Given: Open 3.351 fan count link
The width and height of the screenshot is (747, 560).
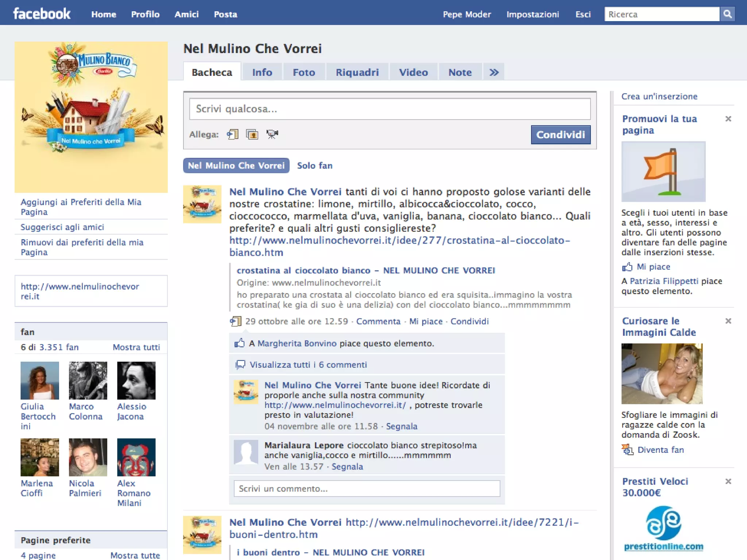Looking at the screenshot, I should 59,347.
